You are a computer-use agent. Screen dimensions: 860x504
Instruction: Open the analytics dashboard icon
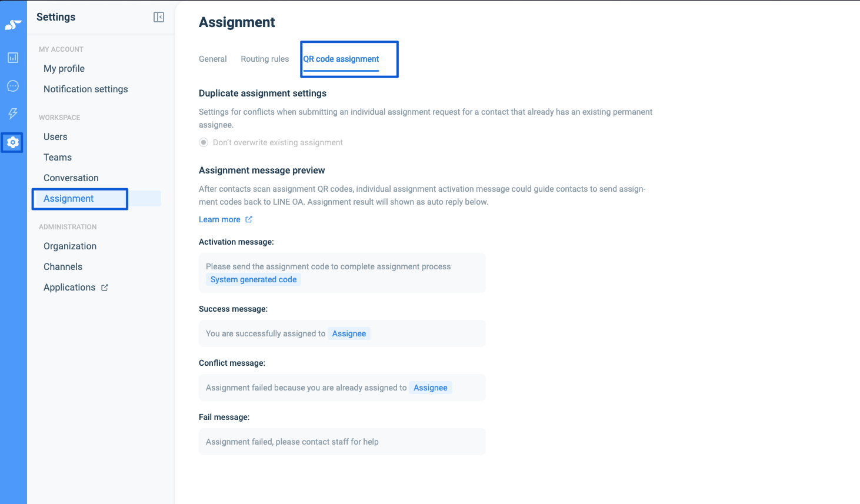click(13, 58)
